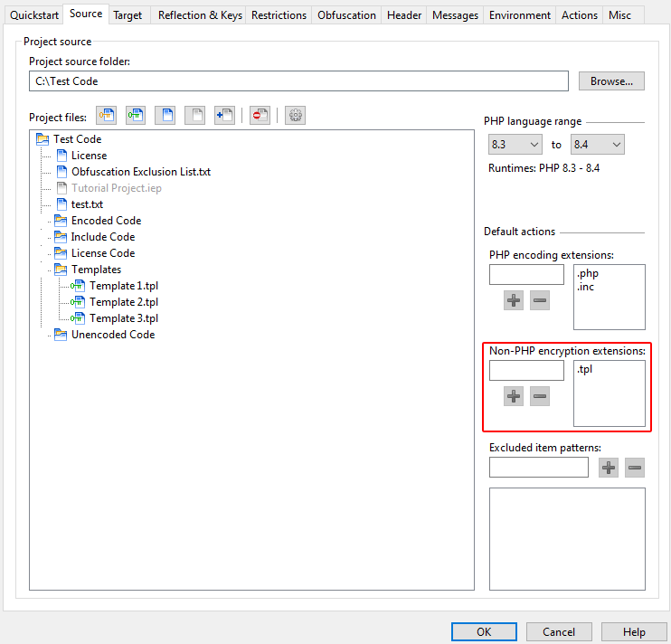Switch to the Obfuscation tab
The width and height of the screenshot is (671, 644).
(346, 15)
